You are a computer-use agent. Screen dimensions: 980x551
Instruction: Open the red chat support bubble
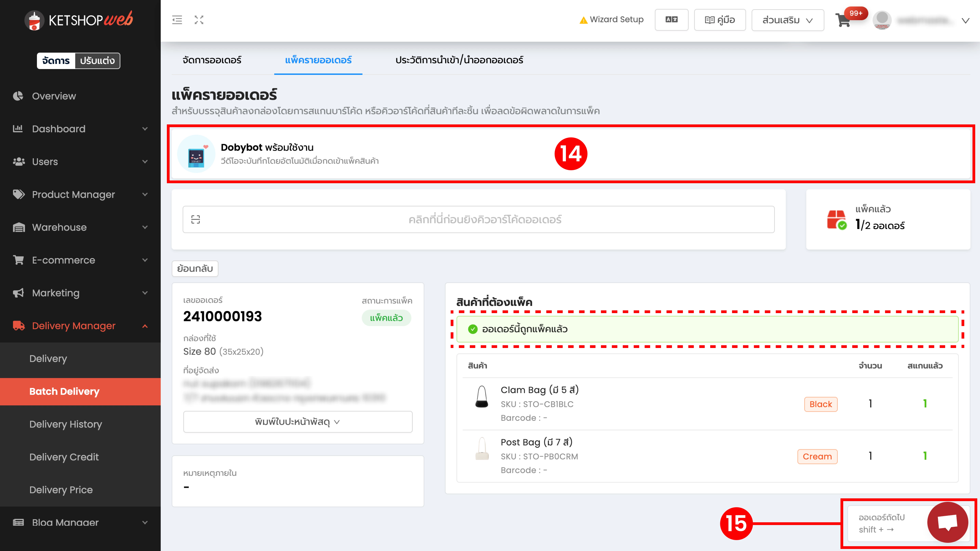point(947,522)
